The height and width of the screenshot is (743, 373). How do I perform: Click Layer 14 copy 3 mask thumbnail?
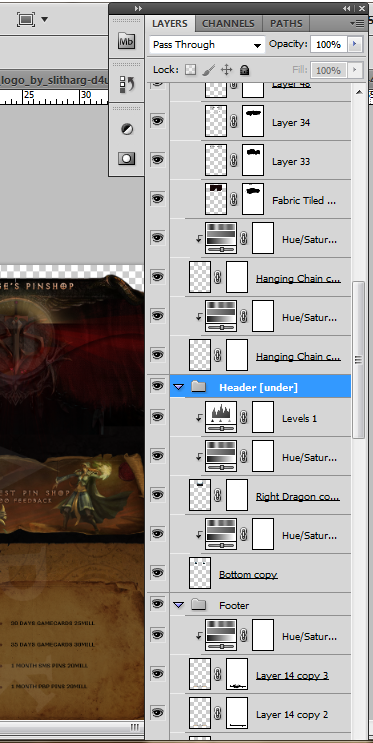[x=237, y=673]
